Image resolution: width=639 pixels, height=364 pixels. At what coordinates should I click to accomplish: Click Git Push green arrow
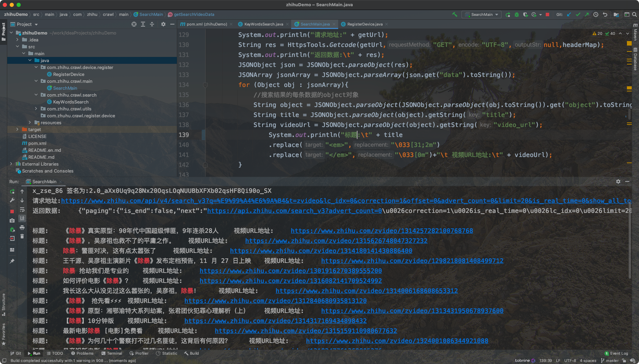(x=586, y=14)
